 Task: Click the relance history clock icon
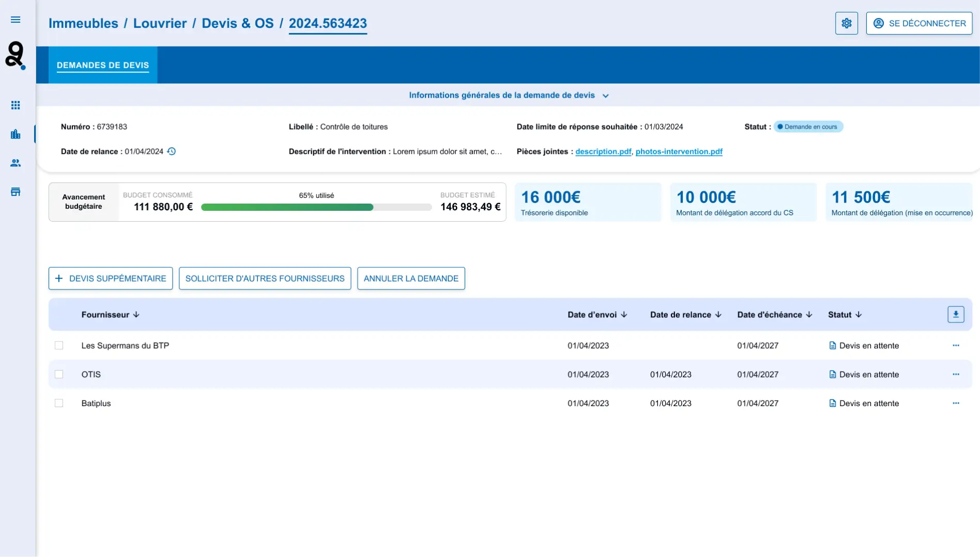click(x=172, y=151)
